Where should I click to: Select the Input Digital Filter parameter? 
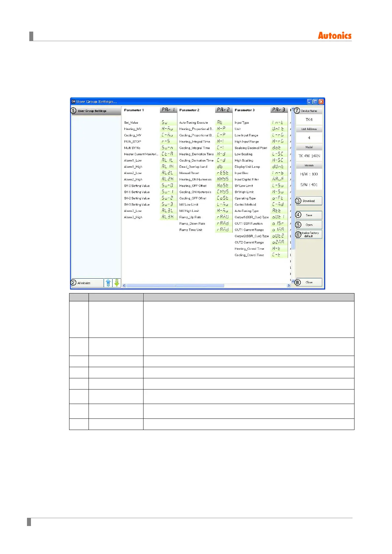[247, 180]
